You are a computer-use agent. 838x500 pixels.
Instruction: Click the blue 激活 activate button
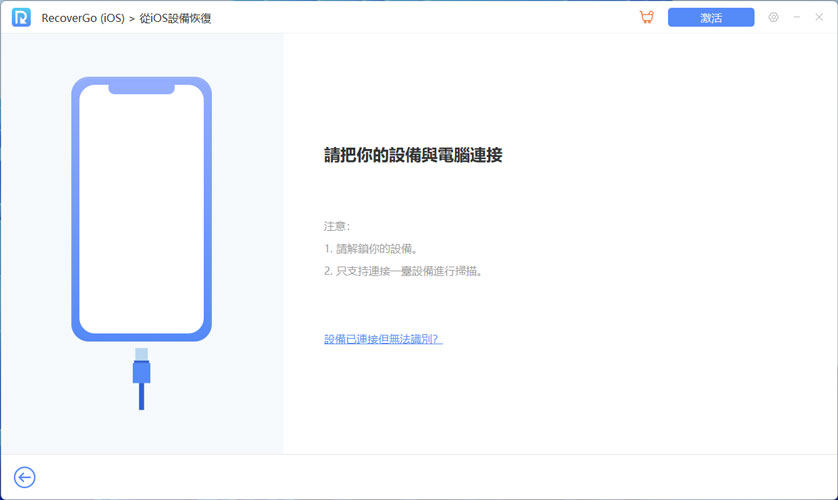pos(711,18)
